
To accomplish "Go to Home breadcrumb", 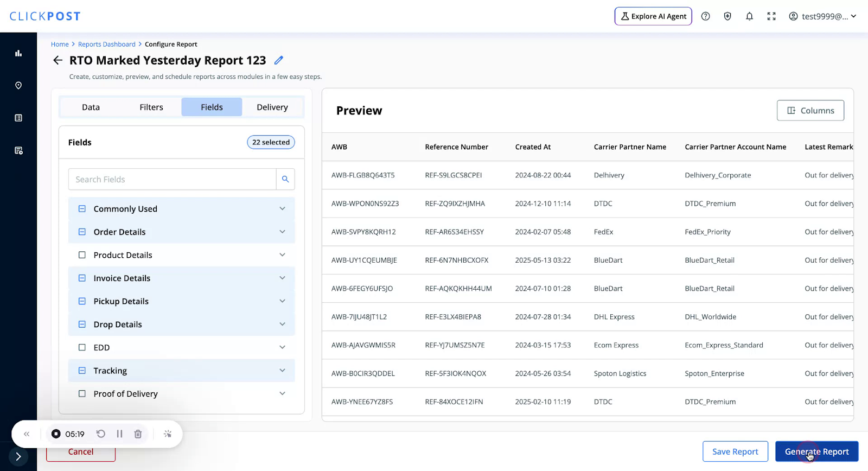I will click(x=60, y=44).
